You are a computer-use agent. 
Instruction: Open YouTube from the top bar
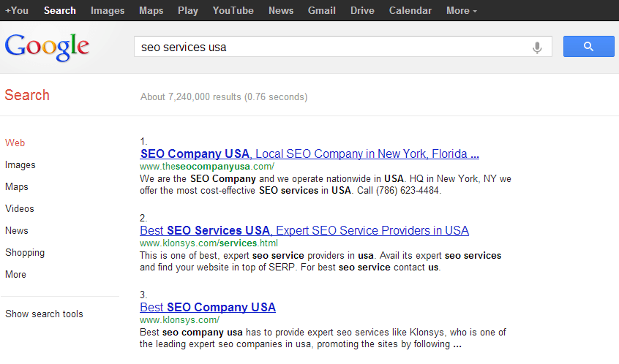[233, 11]
